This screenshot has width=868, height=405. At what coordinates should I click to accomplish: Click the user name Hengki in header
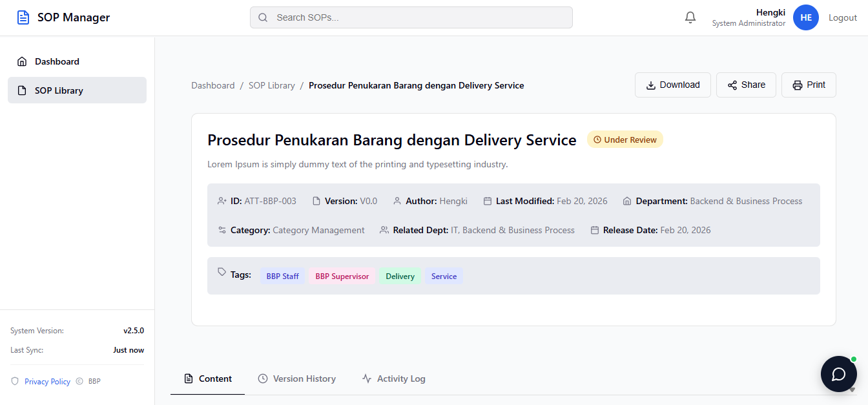(770, 12)
